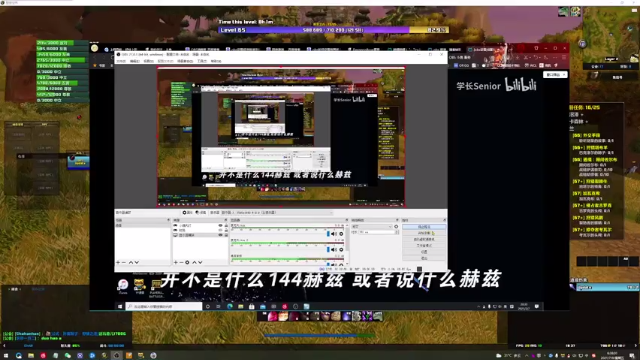Mute the second audio mixer channel
Viewport: 640px width, 360px height.
(x=334, y=249)
